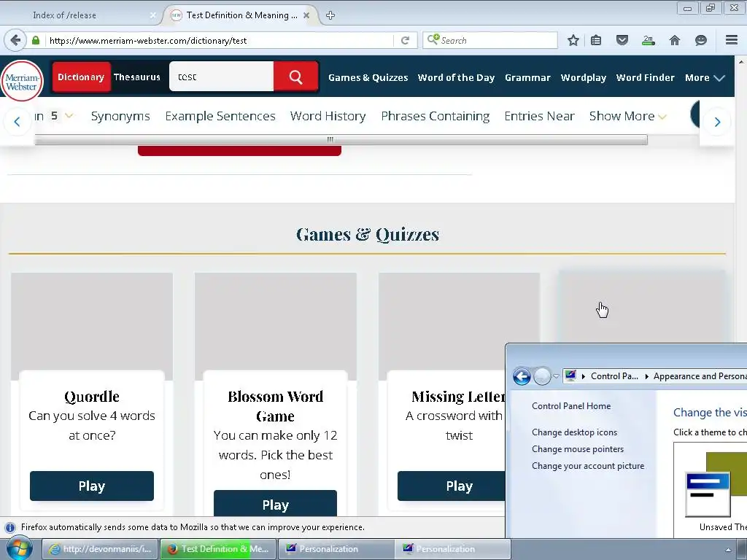This screenshot has width=747, height=560.
Task: Play the Quordle game
Action: tap(92, 486)
